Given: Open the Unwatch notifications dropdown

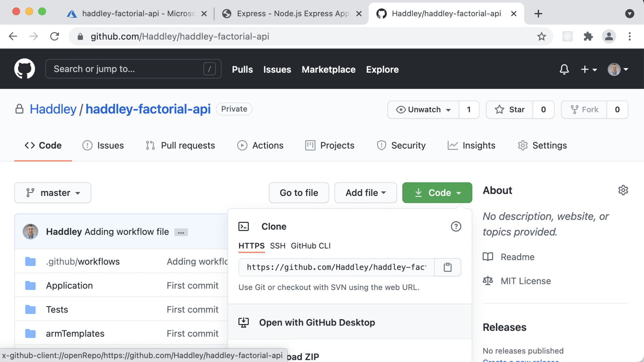Looking at the screenshot, I should coord(423,110).
